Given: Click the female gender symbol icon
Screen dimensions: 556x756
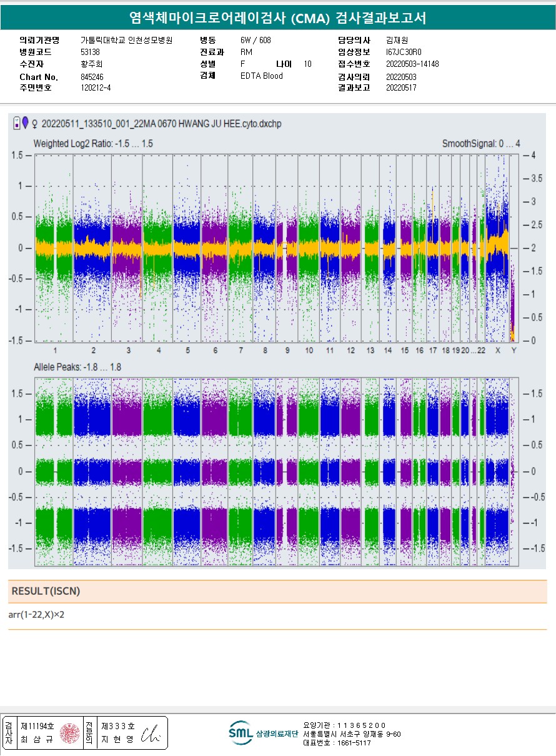Looking at the screenshot, I should (x=34, y=124).
